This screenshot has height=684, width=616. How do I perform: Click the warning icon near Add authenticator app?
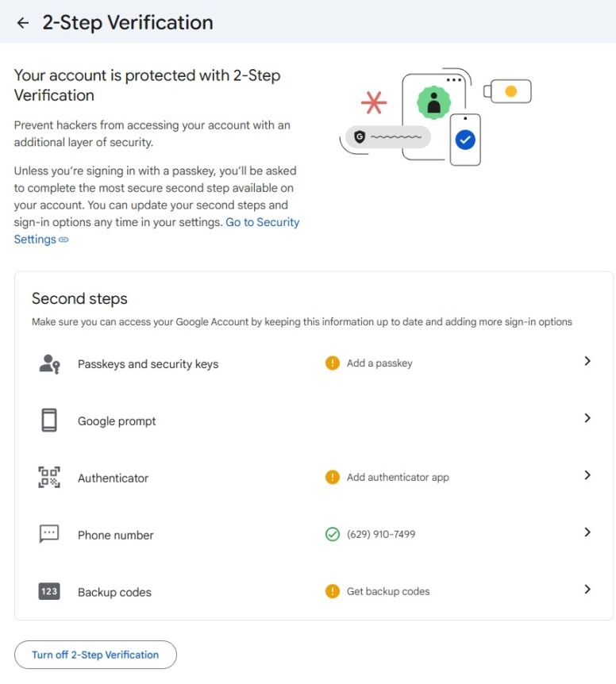pyautogui.click(x=334, y=477)
